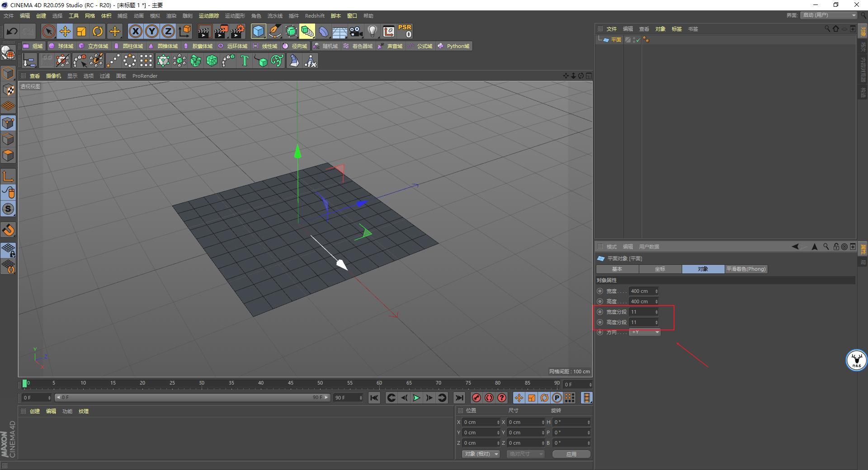The height and width of the screenshot is (470, 868).
Task: Switch to the 平滑着色(Phong) tab
Action: point(746,269)
